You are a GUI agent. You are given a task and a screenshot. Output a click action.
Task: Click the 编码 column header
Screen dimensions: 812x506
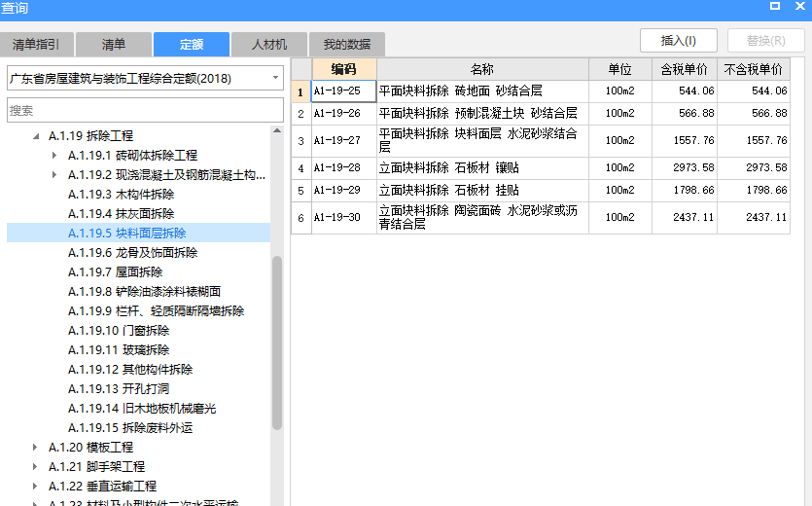coord(344,69)
